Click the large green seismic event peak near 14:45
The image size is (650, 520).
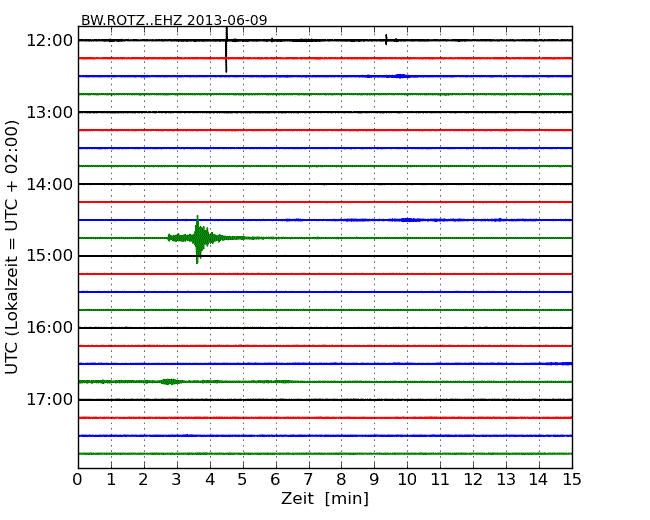point(198,239)
